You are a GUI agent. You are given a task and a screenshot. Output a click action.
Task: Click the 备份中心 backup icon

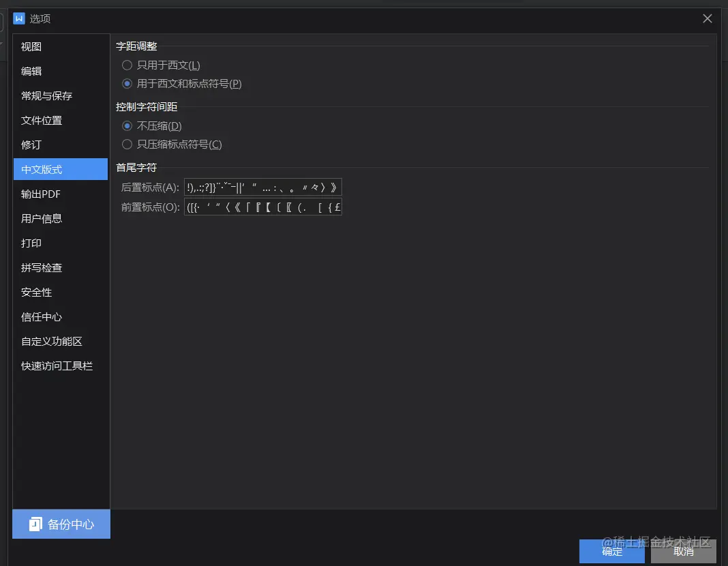point(35,524)
